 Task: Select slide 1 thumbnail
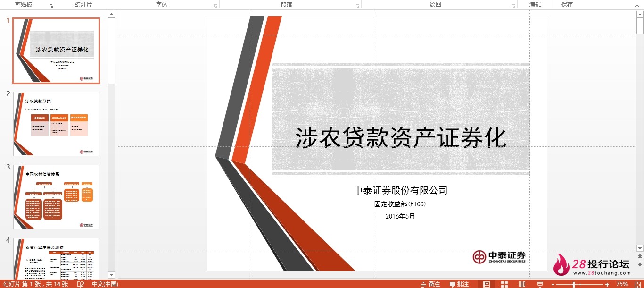coord(56,51)
